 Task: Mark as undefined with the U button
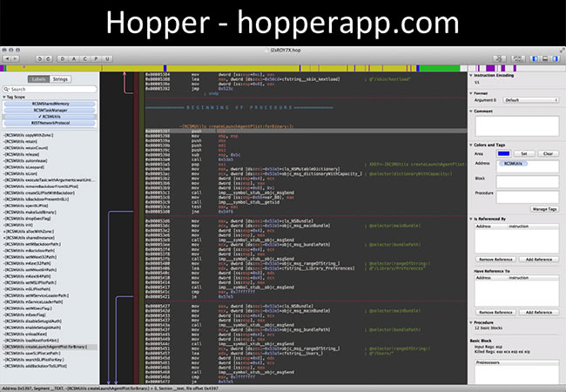(x=107, y=58)
